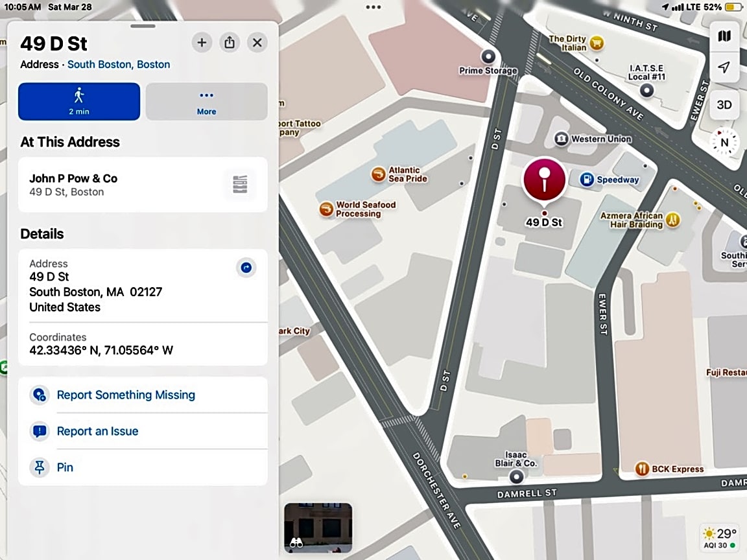
Task: Tap the directions arrow next to Address
Action: coord(246,267)
